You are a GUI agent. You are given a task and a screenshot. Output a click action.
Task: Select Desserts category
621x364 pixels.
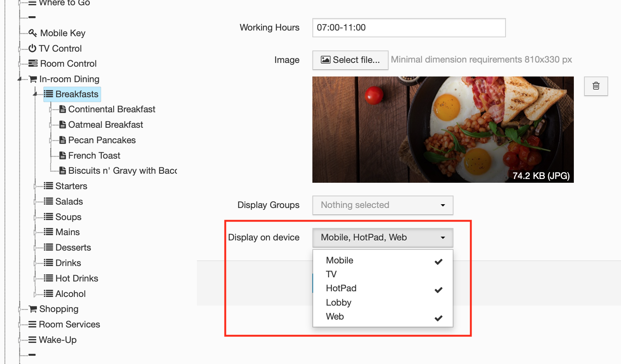pos(73,247)
